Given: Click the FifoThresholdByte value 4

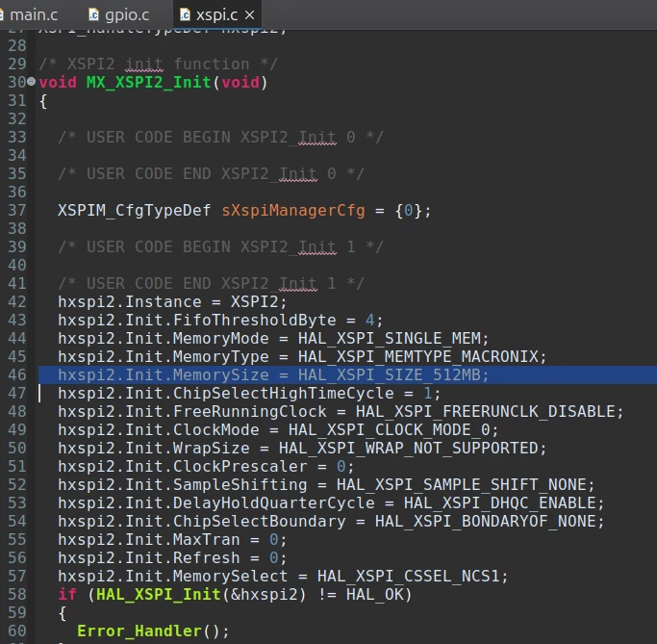Looking at the screenshot, I should 370,321.
